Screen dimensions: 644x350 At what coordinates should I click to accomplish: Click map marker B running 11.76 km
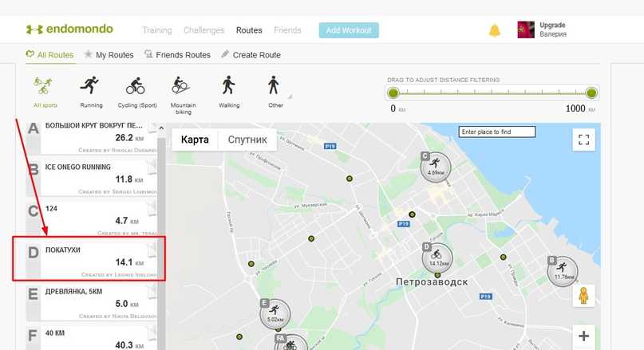[x=563, y=271]
